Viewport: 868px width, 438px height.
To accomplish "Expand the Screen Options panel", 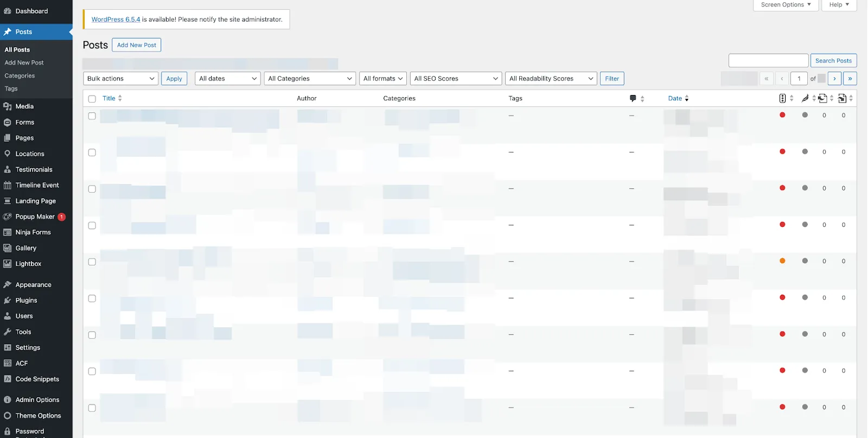I will (x=786, y=5).
